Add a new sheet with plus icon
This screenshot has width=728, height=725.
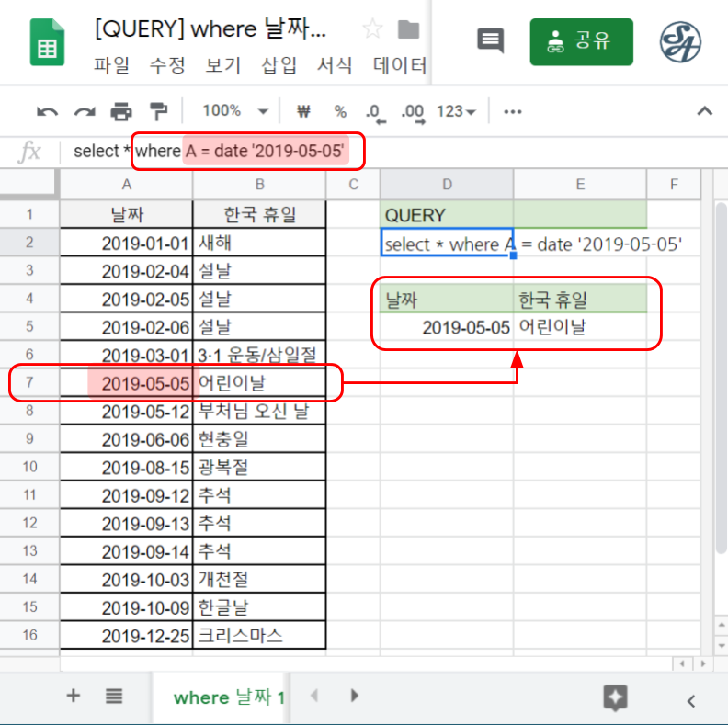pyautogui.click(x=74, y=696)
